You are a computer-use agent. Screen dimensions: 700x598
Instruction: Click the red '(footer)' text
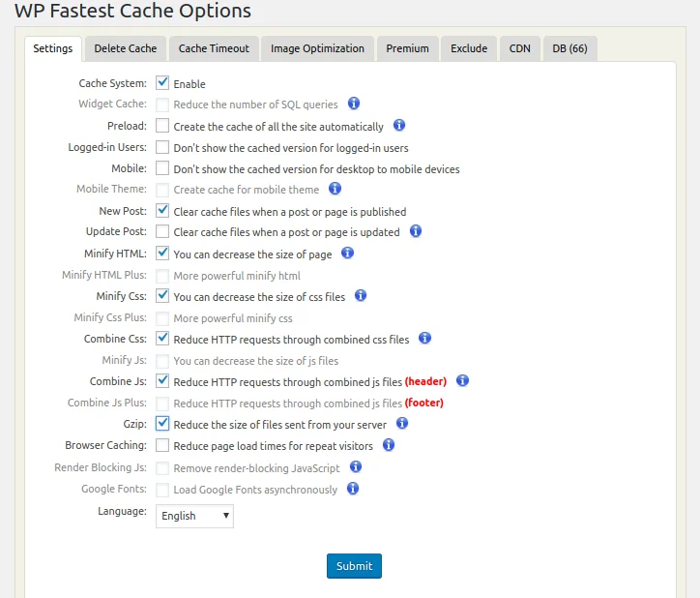424,403
